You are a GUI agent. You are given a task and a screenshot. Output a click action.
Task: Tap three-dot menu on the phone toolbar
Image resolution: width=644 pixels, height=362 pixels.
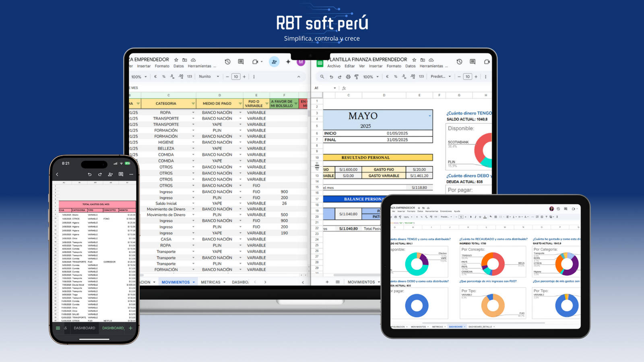tap(131, 174)
